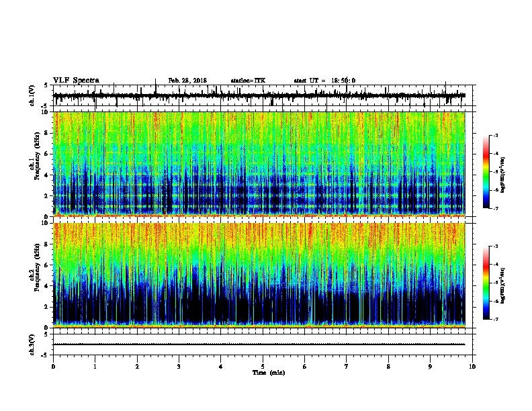
Task: Click the ch.2 spectrogram color scale bar
Action: (486, 283)
